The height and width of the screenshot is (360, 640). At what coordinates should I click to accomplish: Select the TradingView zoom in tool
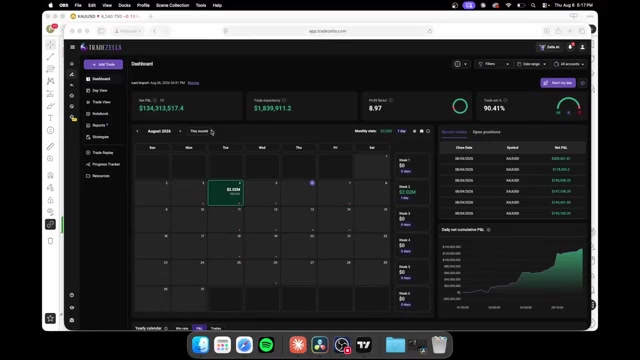point(50,159)
